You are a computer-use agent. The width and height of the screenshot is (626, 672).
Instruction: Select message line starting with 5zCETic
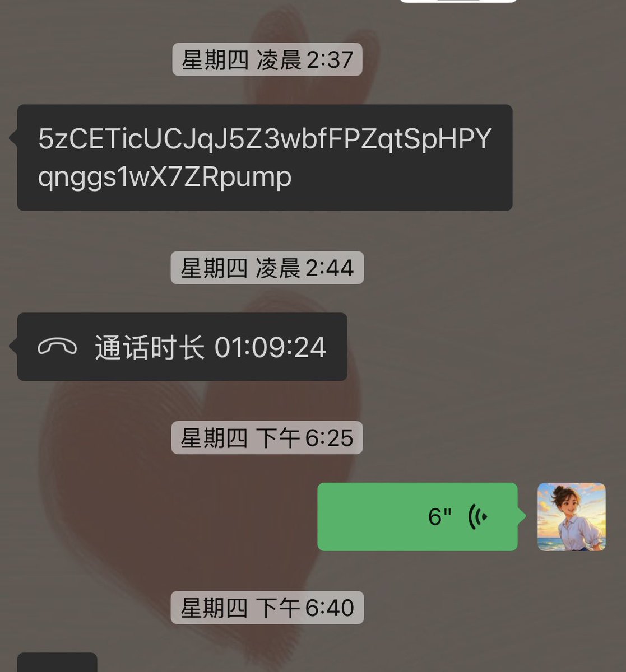tap(265, 139)
